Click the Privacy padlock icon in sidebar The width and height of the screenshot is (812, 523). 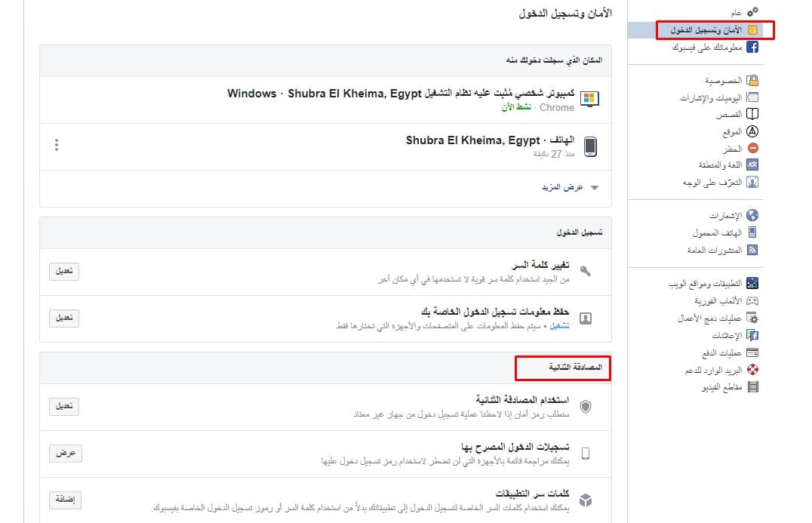click(x=752, y=80)
